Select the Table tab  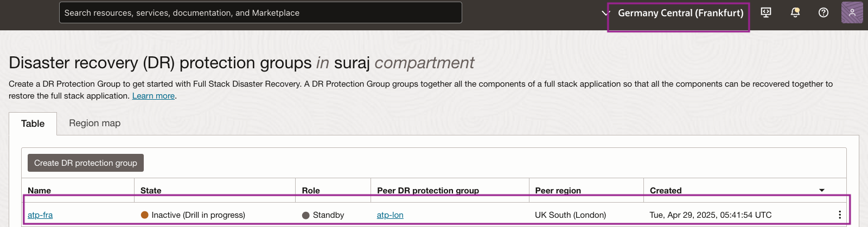(x=33, y=124)
